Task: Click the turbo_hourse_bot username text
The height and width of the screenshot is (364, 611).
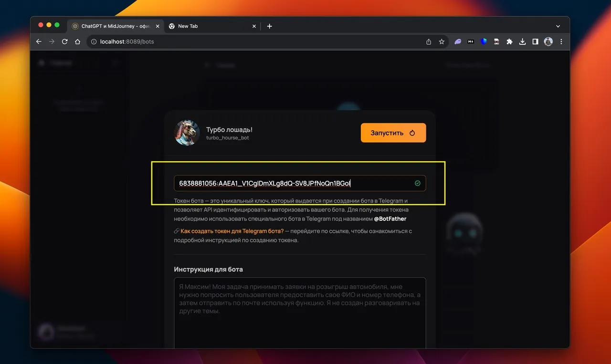Action: [228, 138]
